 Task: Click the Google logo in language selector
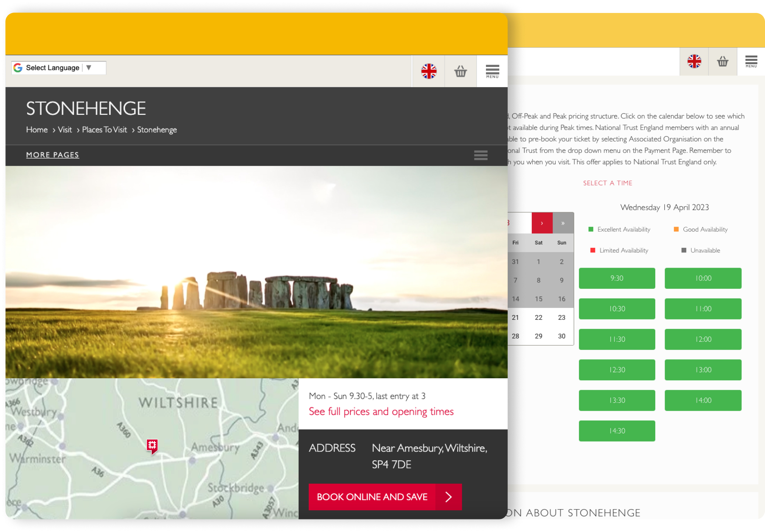[18, 68]
